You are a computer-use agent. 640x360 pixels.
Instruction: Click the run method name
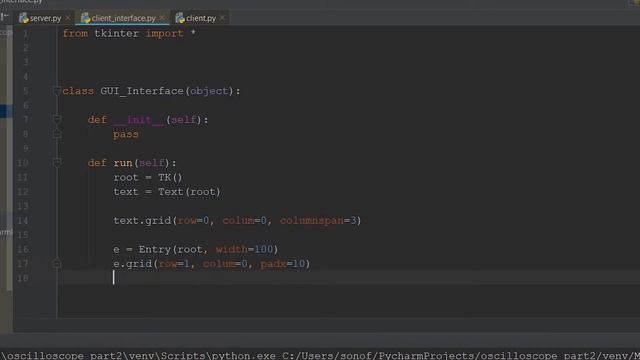[123, 163]
